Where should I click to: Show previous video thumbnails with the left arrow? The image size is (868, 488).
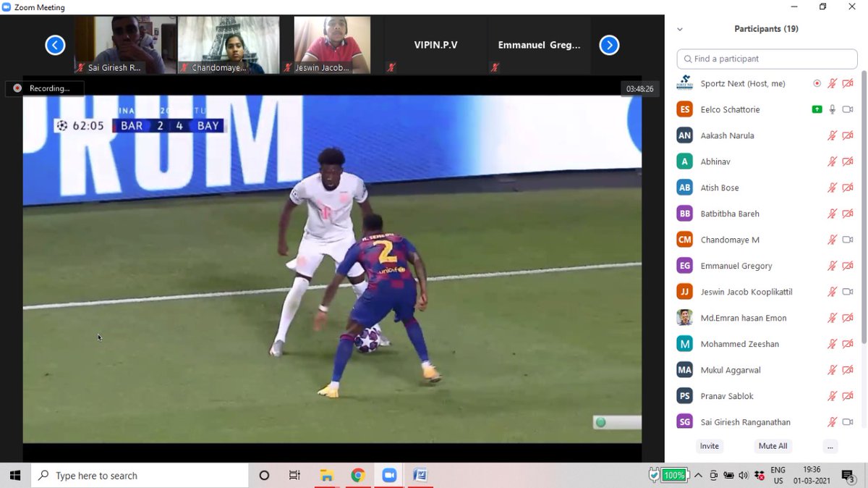coord(55,46)
